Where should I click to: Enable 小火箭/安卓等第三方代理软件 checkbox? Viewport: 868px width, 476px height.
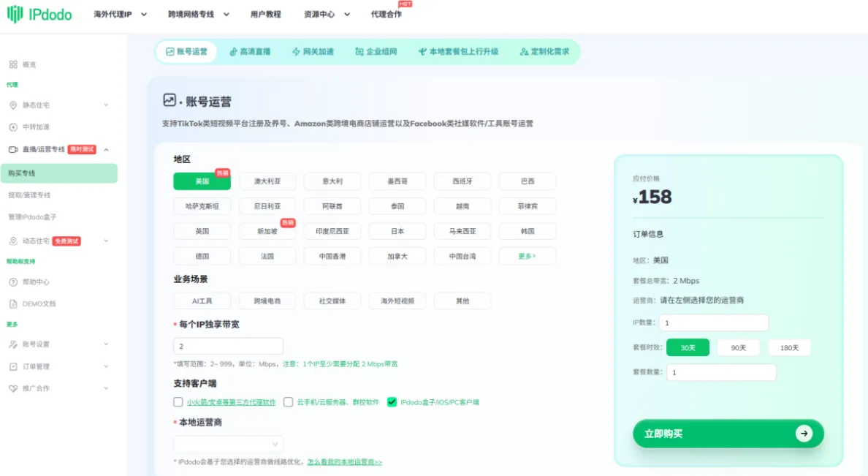point(178,401)
